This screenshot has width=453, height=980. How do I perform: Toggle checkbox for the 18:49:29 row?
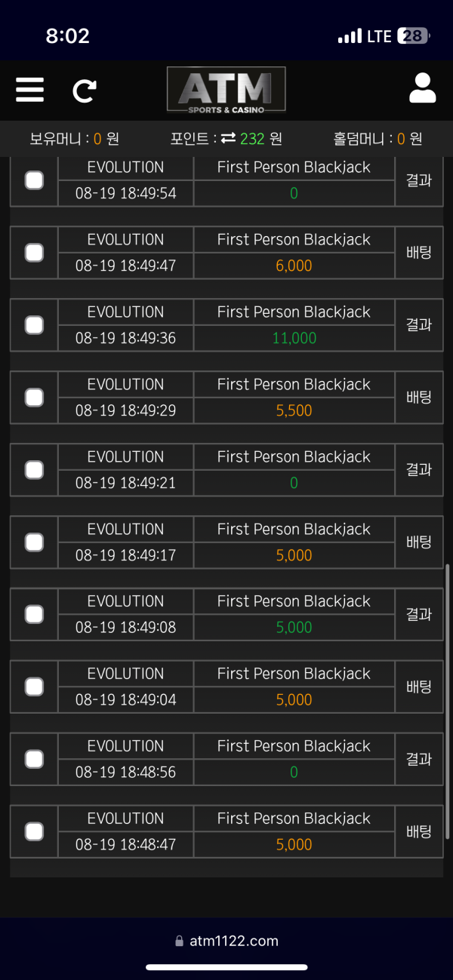pos(34,398)
